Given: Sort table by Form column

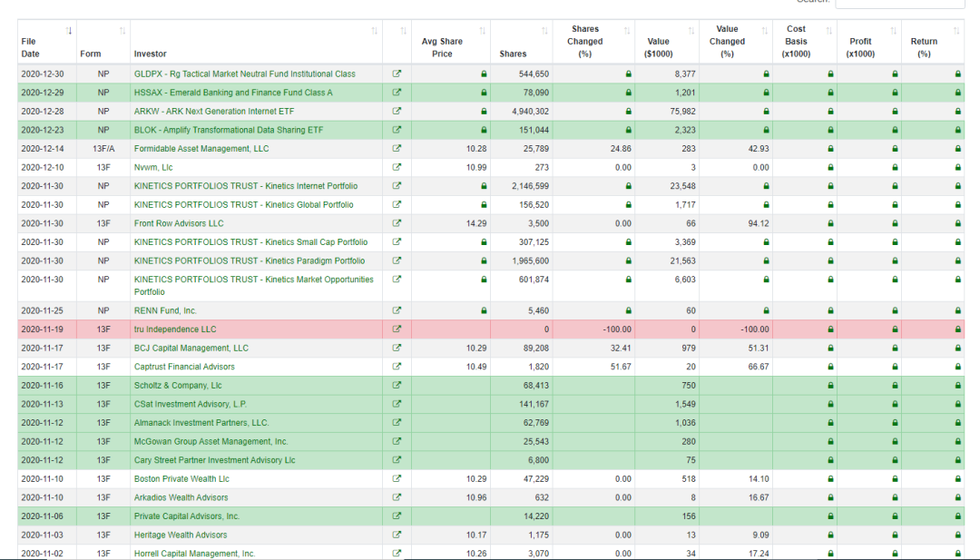Looking at the screenshot, I should [x=103, y=42].
